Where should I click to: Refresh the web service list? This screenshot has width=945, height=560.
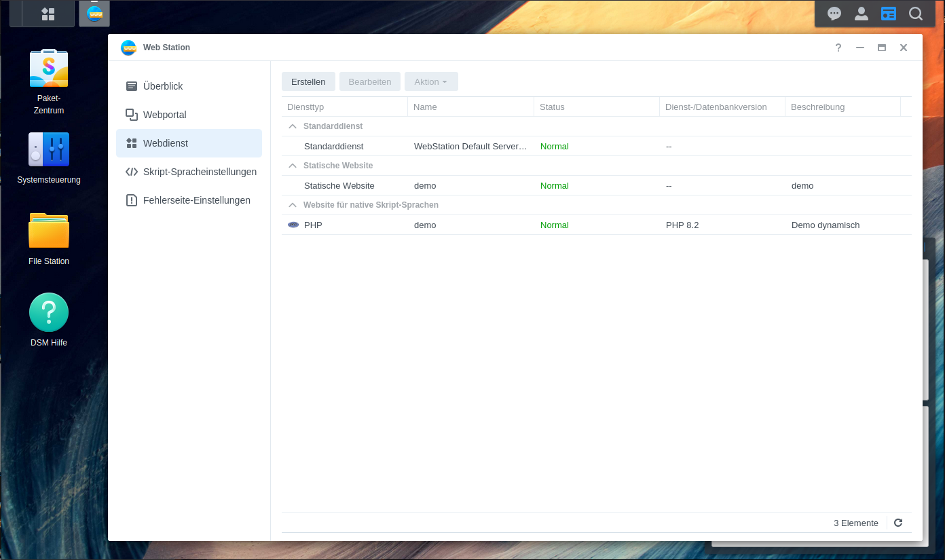pos(898,523)
